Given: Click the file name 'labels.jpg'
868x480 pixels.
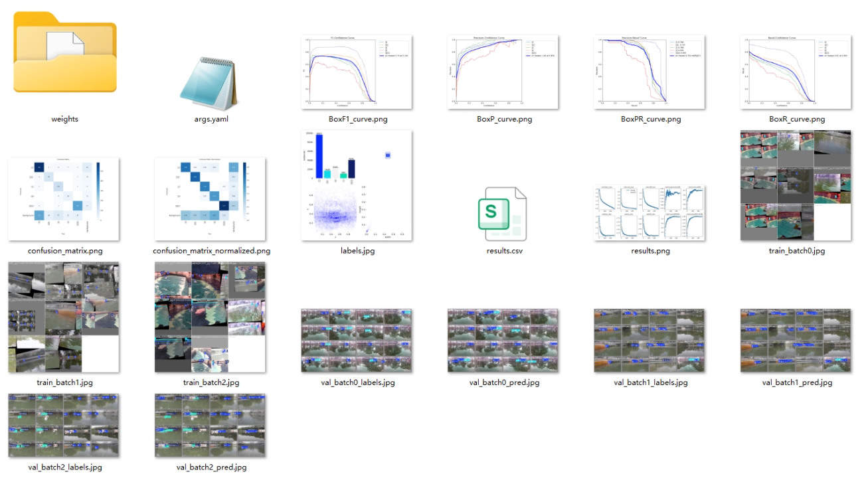Looking at the screenshot, I should coord(357,251).
